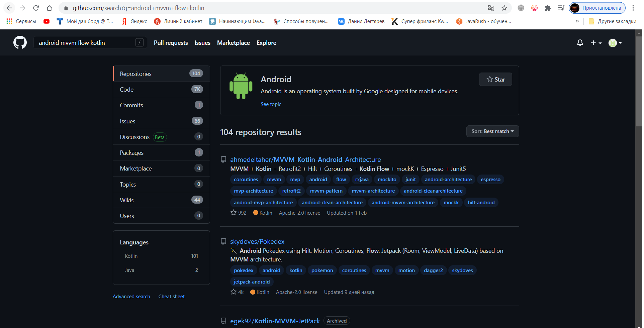This screenshot has width=644, height=328.
Task: Open GitHub homepage via Octocat logo
Action: point(20,43)
